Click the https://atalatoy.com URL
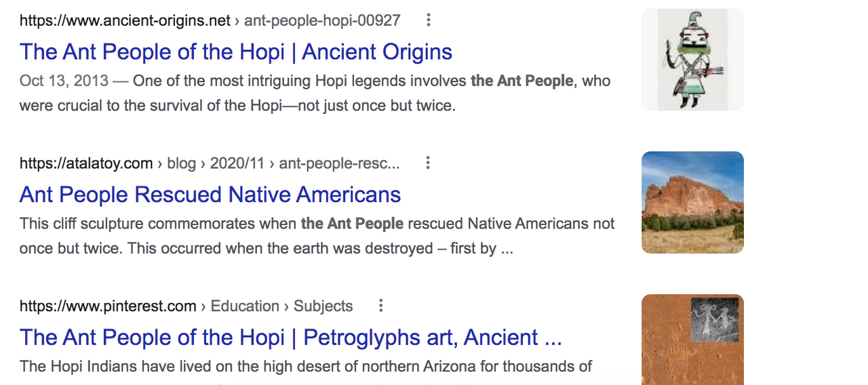 [86, 163]
